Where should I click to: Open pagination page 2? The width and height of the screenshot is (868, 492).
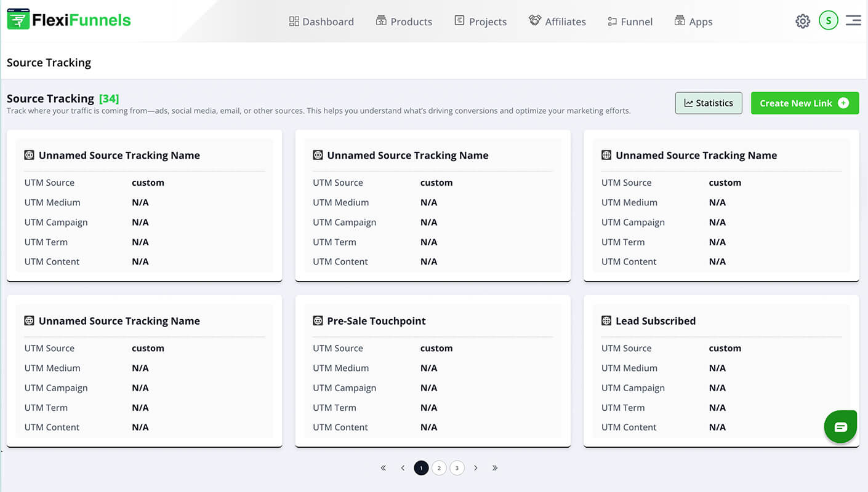click(x=439, y=467)
